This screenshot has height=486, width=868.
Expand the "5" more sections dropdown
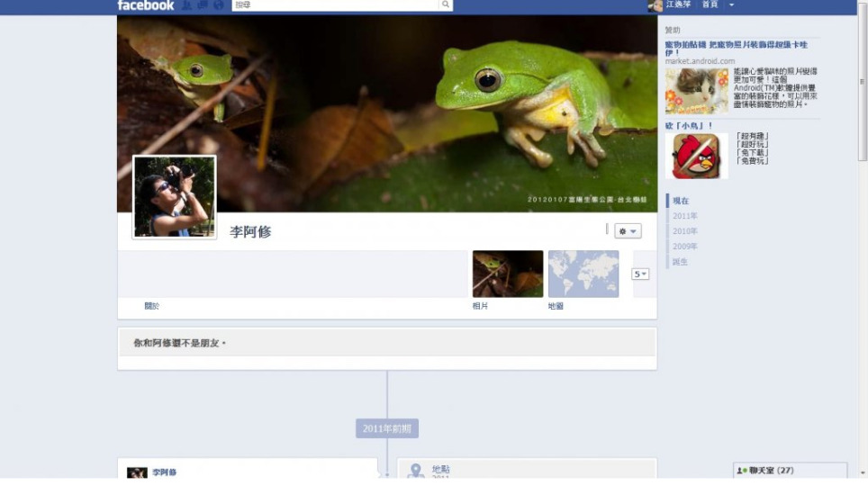(640, 274)
